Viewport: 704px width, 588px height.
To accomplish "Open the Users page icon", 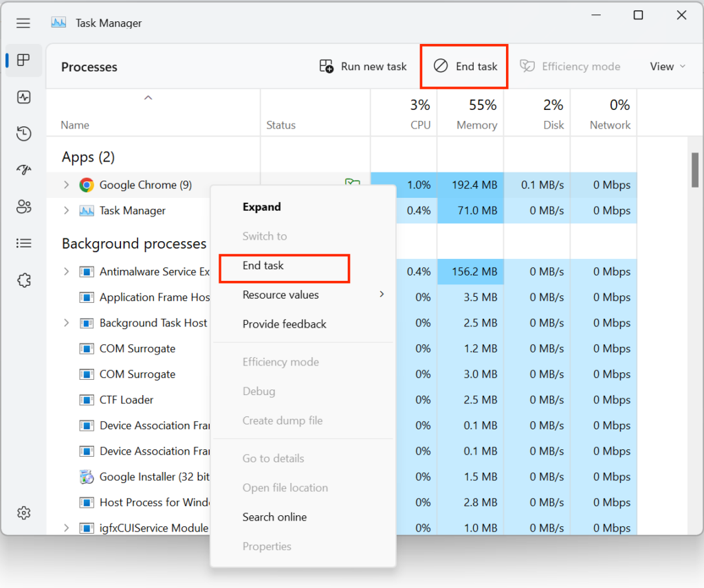I will click(x=24, y=206).
